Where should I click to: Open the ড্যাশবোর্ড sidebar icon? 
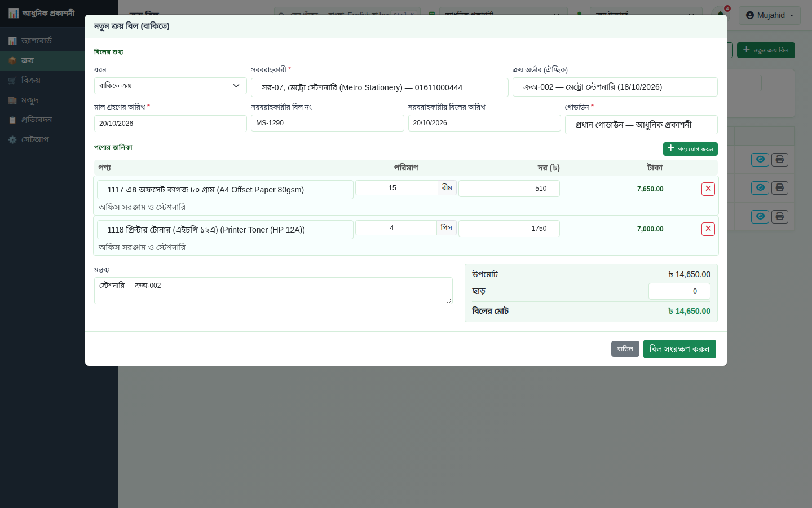tap(12, 41)
